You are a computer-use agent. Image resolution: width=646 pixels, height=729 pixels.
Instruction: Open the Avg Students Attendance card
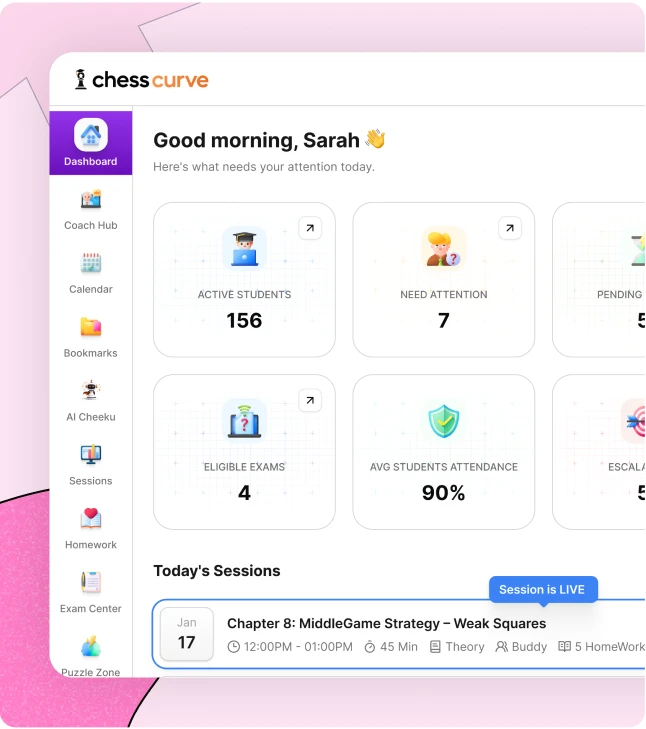[x=444, y=452]
